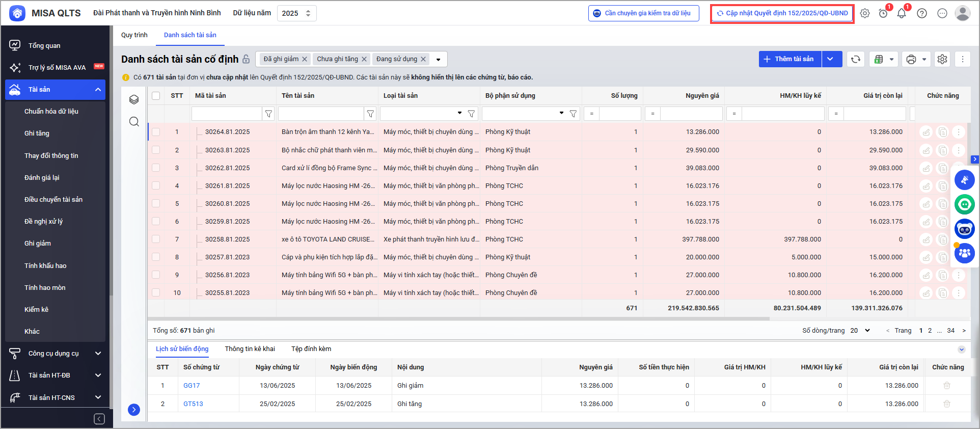Open the Thông tin kê khai tab
This screenshot has height=429, width=980.
[250, 349]
